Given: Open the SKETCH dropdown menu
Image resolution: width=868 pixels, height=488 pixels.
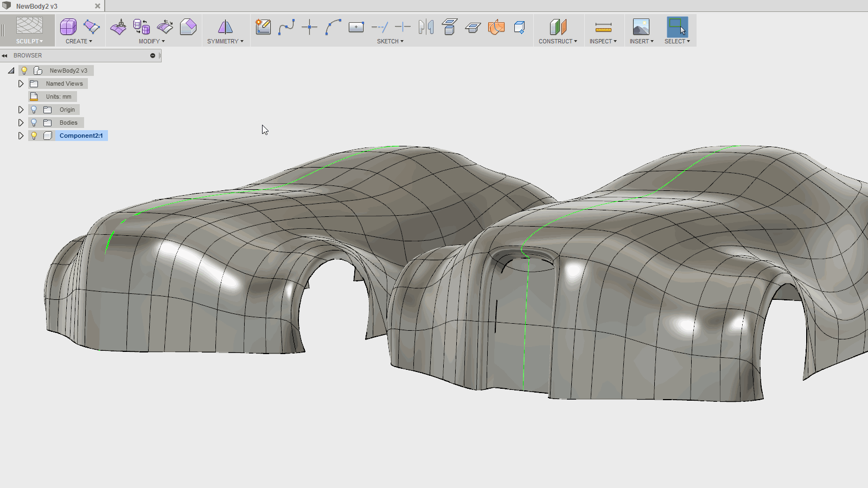Looking at the screenshot, I should [x=390, y=41].
